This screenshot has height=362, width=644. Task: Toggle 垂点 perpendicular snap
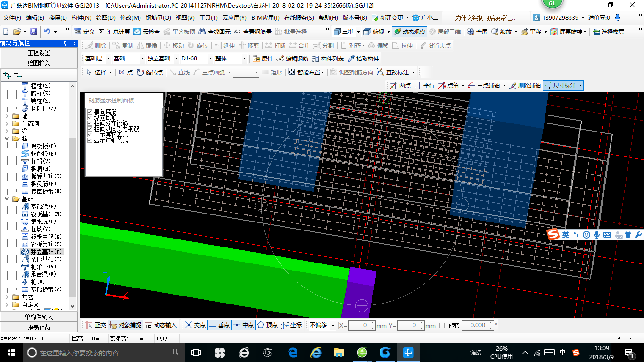[219, 325]
